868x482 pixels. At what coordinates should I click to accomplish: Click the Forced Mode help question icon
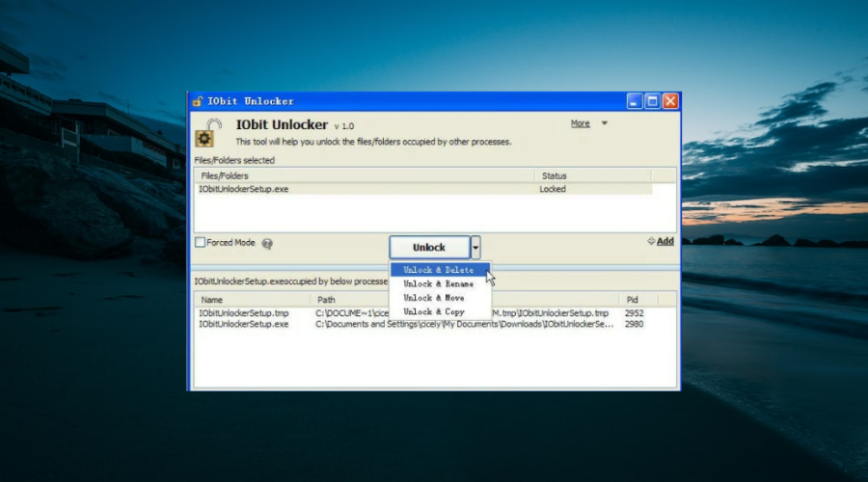(267, 244)
